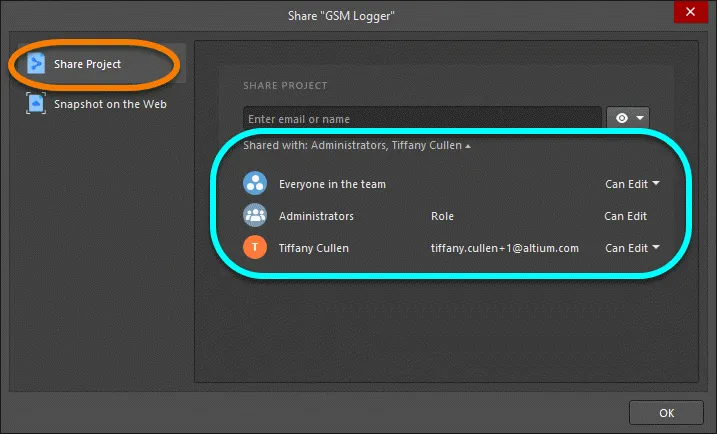Image resolution: width=717 pixels, height=434 pixels.
Task: Click the SHARE PROJECT section heading
Action: coord(285,86)
